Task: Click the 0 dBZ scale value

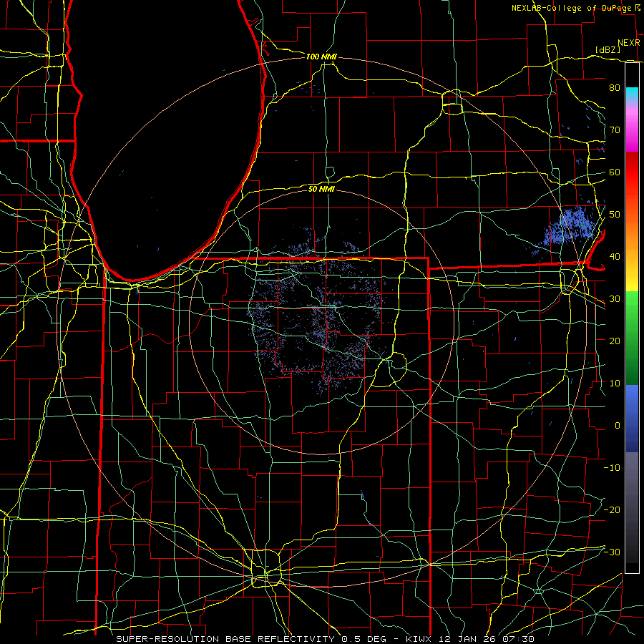Action: tap(618, 426)
